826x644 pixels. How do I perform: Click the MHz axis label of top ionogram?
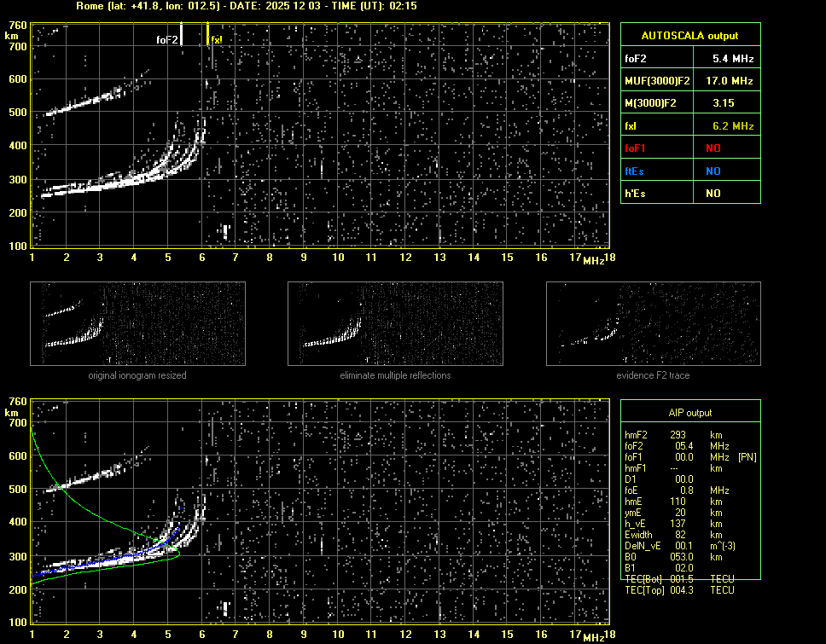(x=593, y=260)
